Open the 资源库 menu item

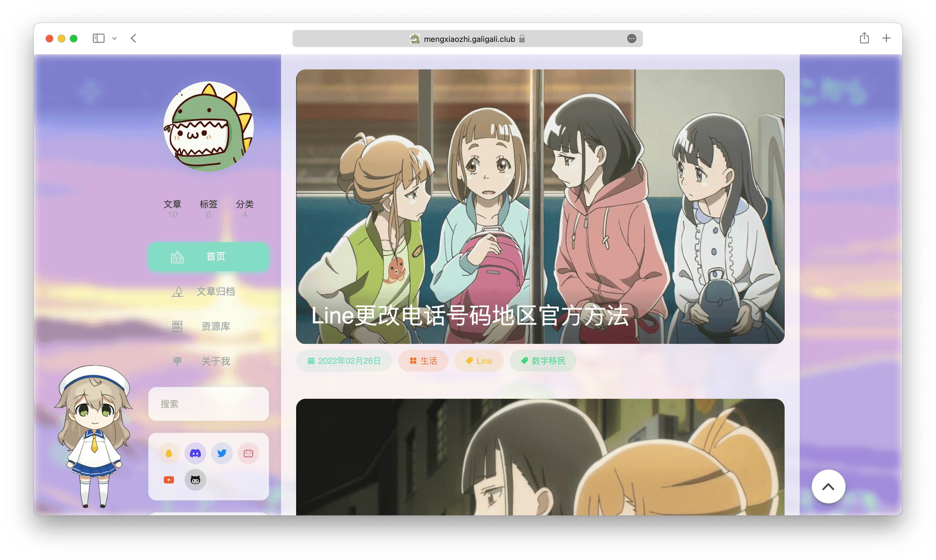(x=208, y=326)
